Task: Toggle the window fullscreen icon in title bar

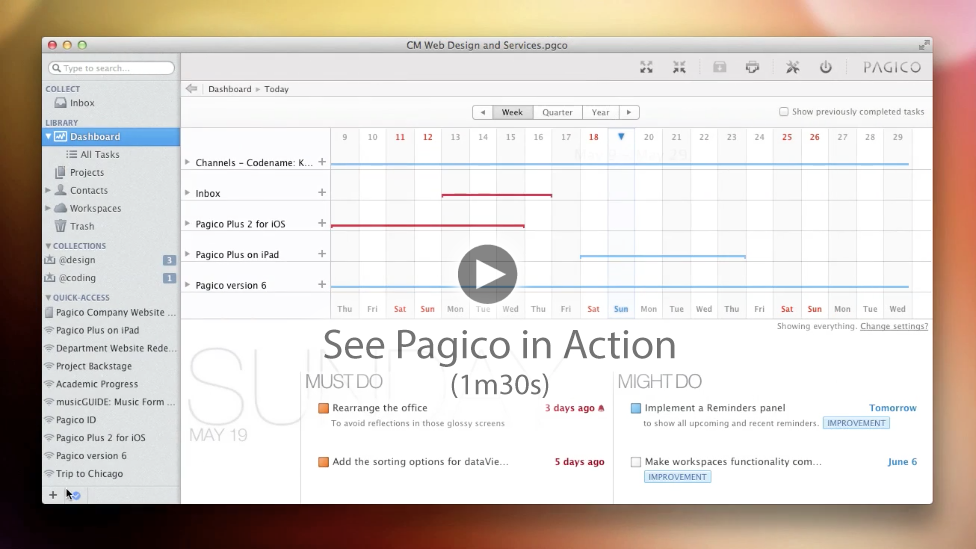Action: pos(924,45)
